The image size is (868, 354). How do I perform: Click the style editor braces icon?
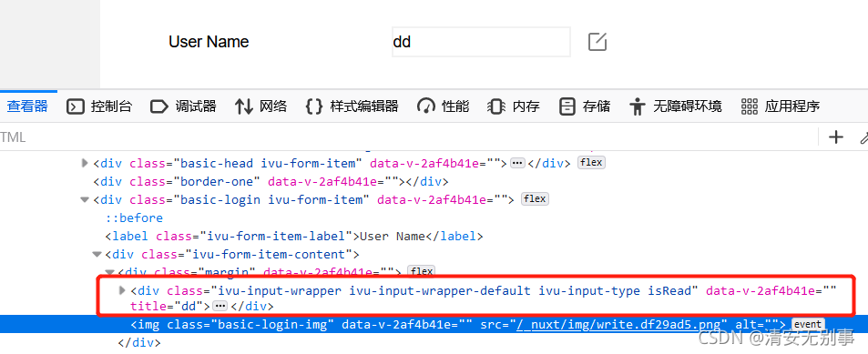pyautogui.click(x=314, y=106)
